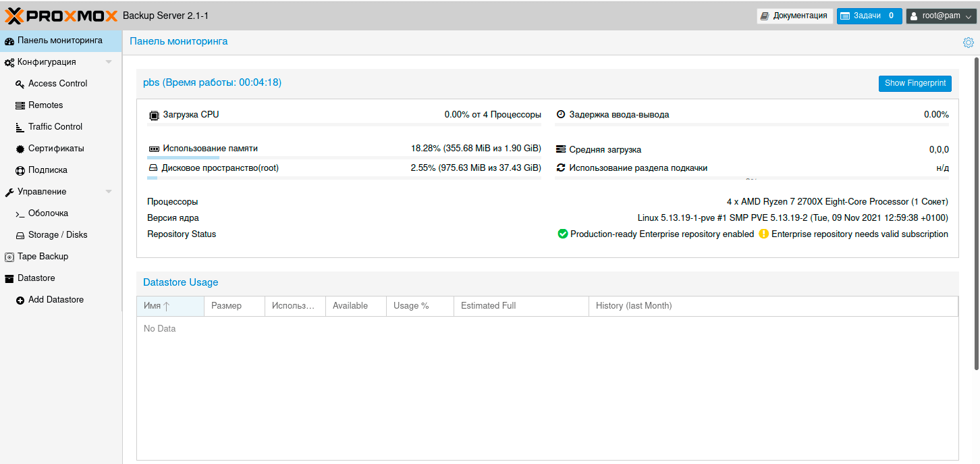
Task: Click the Traffic Control chart icon
Action: 20,127
